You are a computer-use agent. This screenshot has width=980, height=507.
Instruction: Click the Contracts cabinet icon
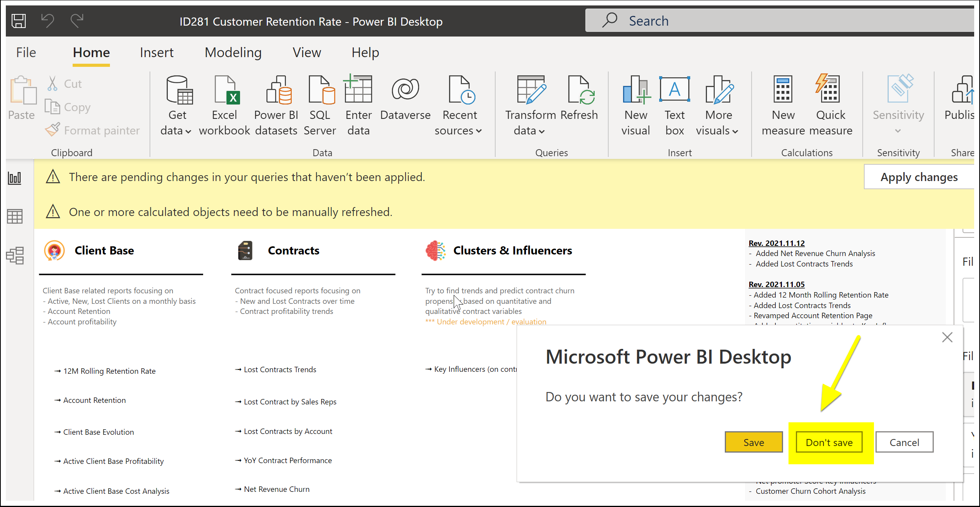[245, 251]
